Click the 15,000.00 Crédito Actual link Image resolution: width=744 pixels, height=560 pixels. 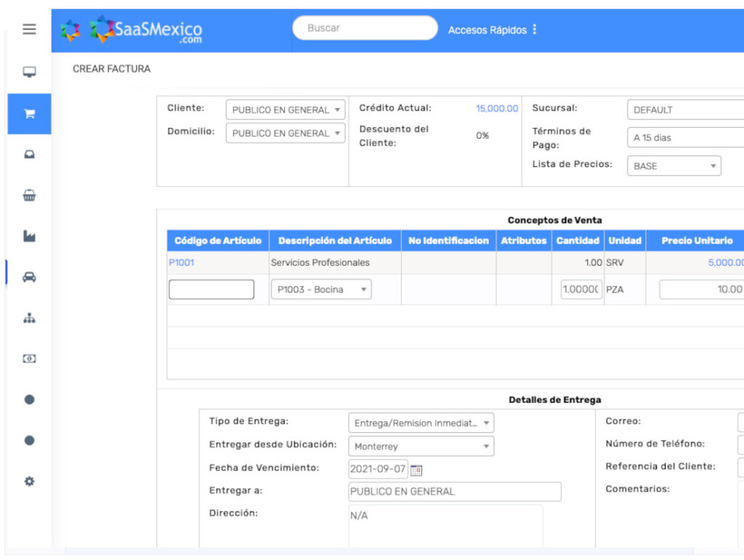[x=497, y=108]
